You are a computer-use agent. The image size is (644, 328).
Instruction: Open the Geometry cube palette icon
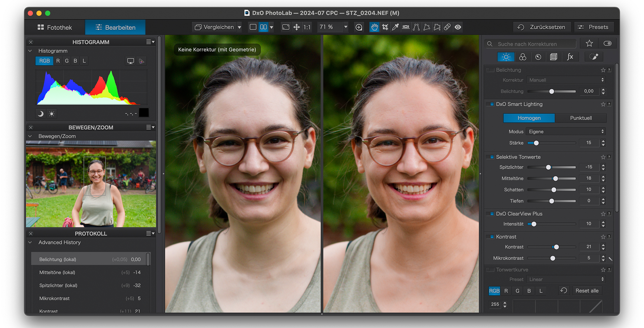point(554,57)
